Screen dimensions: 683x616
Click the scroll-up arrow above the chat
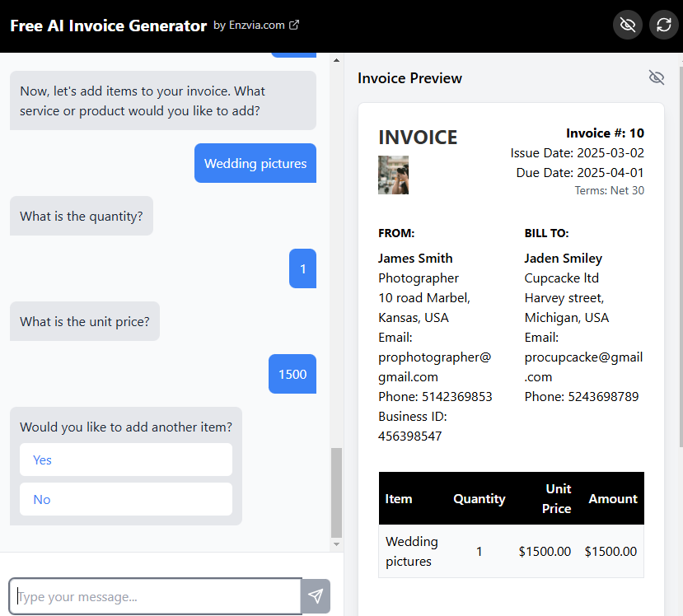[x=336, y=59]
